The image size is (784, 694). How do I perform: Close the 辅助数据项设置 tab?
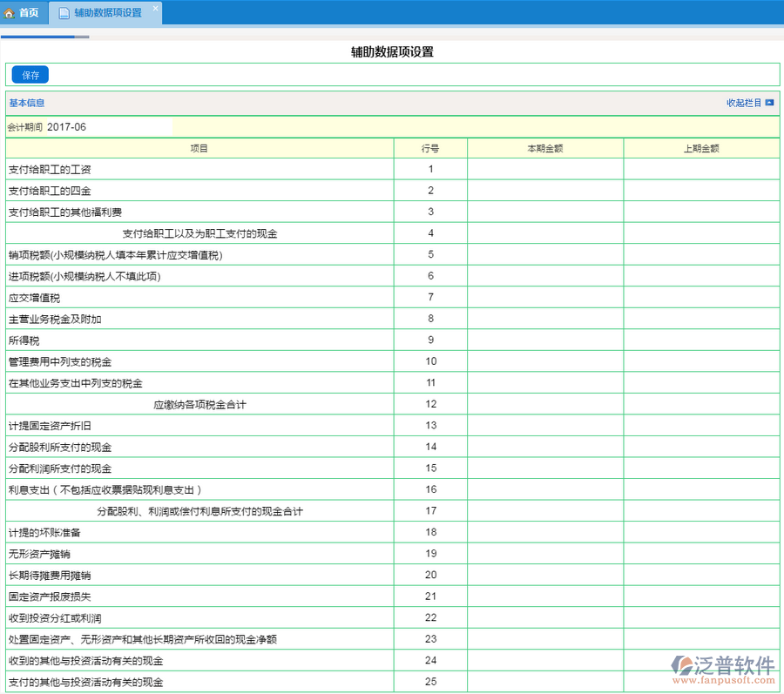click(x=155, y=9)
